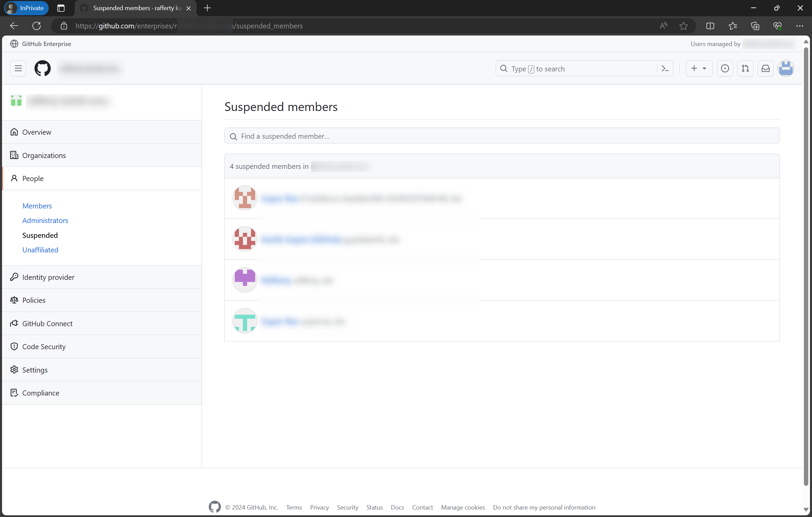Go to the Members link
Image resolution: width=812 pixels, height=517 pixels.
37,206
